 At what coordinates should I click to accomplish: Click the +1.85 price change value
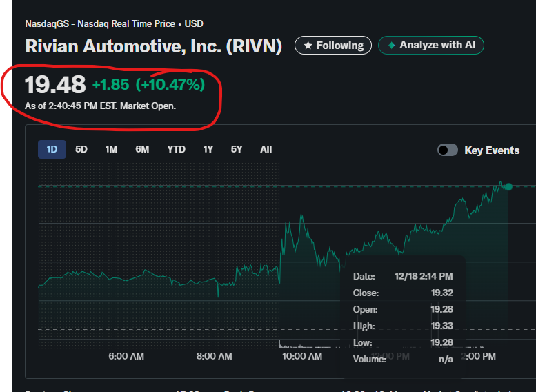click(x=111, y=84)
